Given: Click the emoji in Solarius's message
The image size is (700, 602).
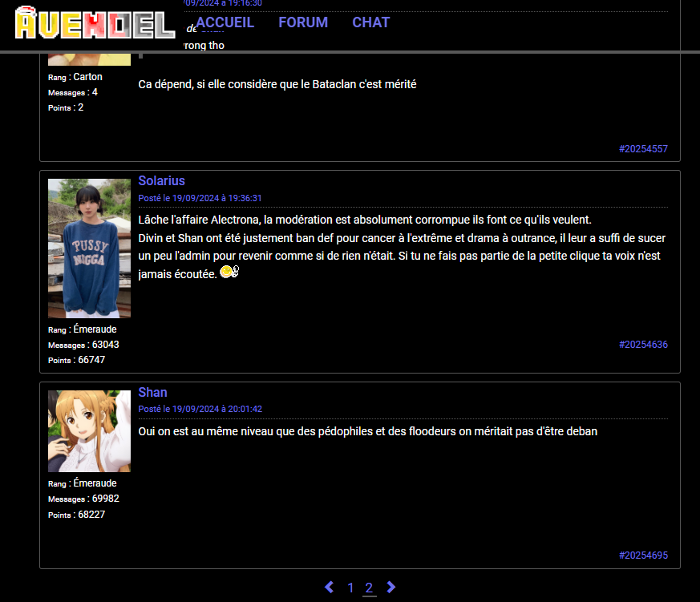Looking at the screenshot, I should (229, 273).
